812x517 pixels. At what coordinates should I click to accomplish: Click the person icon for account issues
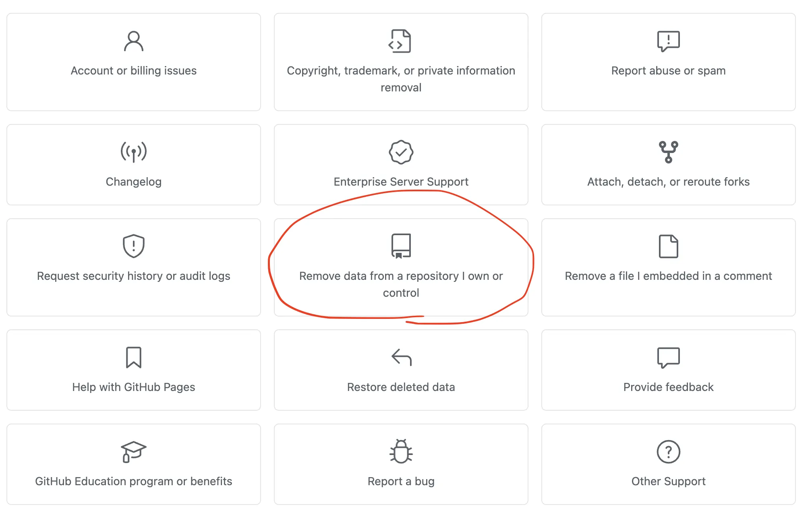[x=133, y=41]
